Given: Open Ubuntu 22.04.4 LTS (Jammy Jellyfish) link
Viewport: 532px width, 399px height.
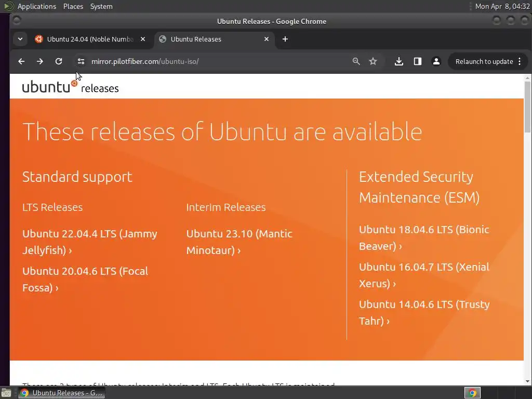Looking at the screenshot, I should tap(89, 242).
